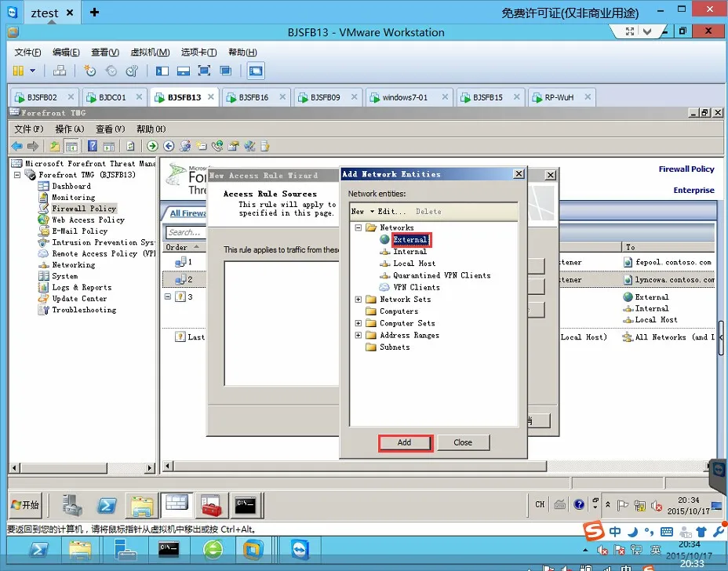The width and height of the screenshot is (728, 571).
Task: Click the VMware revert snapshot icon
Action: coord(111,71)
